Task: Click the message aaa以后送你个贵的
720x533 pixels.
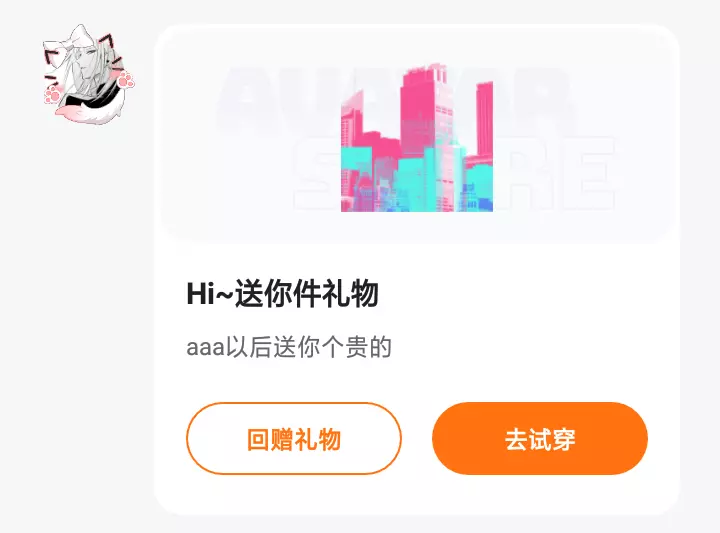Action: click(x=289, y=347)
